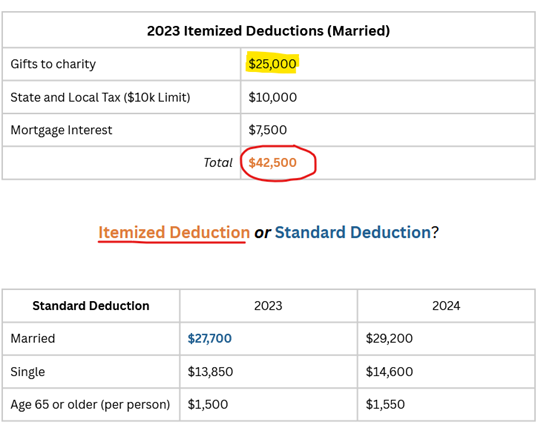
Task: Click the $29,200 married 2024 value
Action: click(389, 339)
